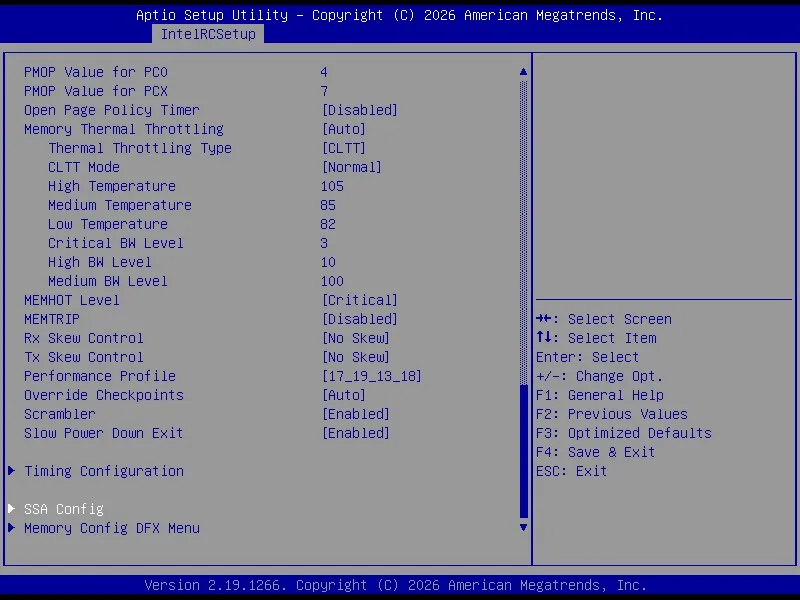
Task: Change Override Checkpoints [Auto] option
Action: [x=344, y=395]
